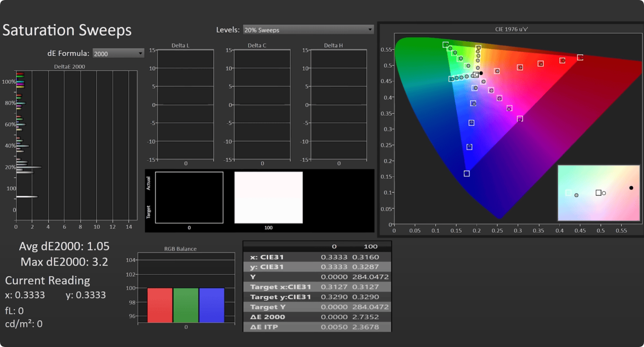Select the magenta primary target square in CIE chart

pos(520,119)
